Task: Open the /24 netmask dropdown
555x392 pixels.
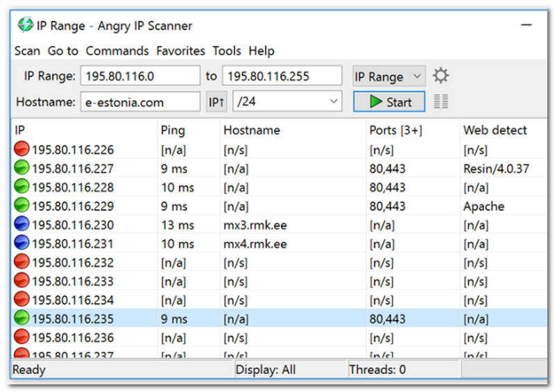Action: point(287,102)
